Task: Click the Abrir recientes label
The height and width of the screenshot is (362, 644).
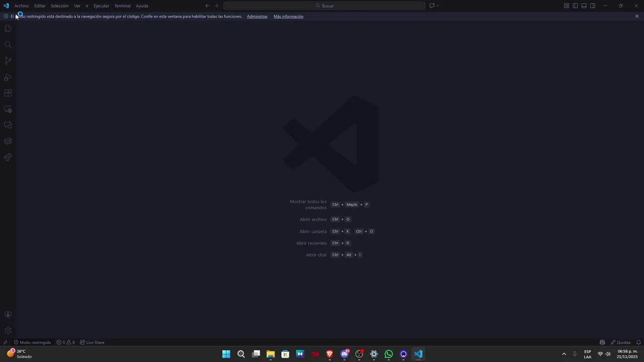Action: (x=311, y=243)
